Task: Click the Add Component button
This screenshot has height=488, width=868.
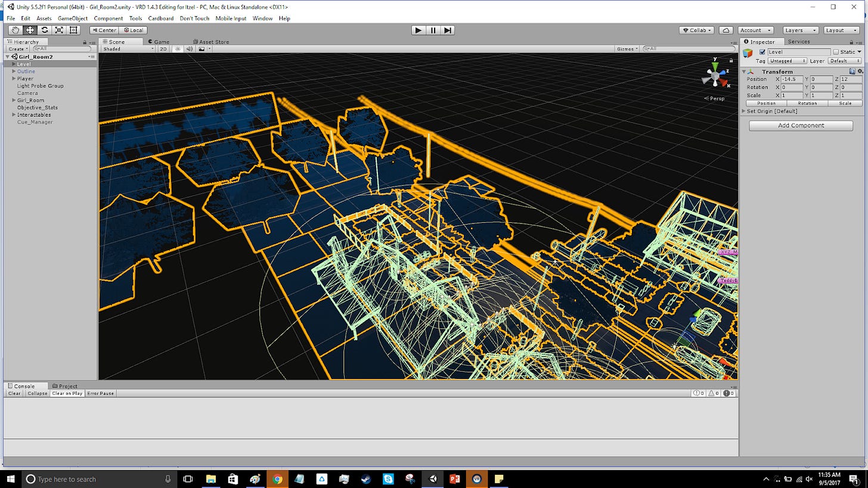Action: pos(801,126)
